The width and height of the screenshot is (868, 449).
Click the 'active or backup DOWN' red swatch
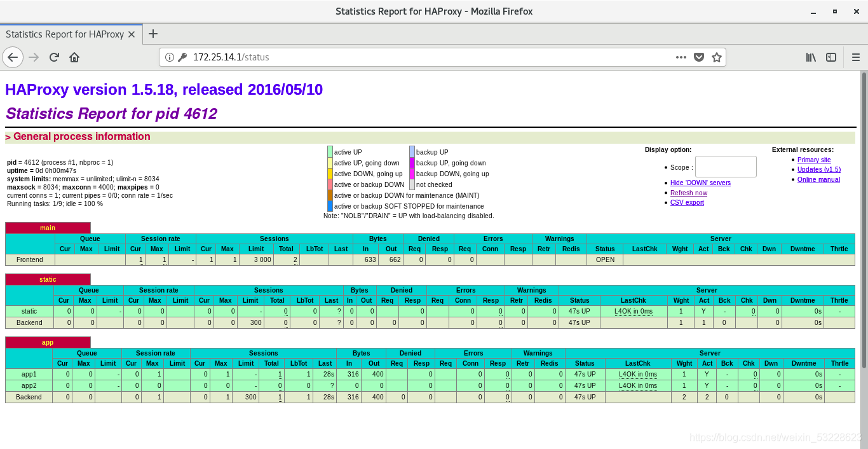point(330,184)
